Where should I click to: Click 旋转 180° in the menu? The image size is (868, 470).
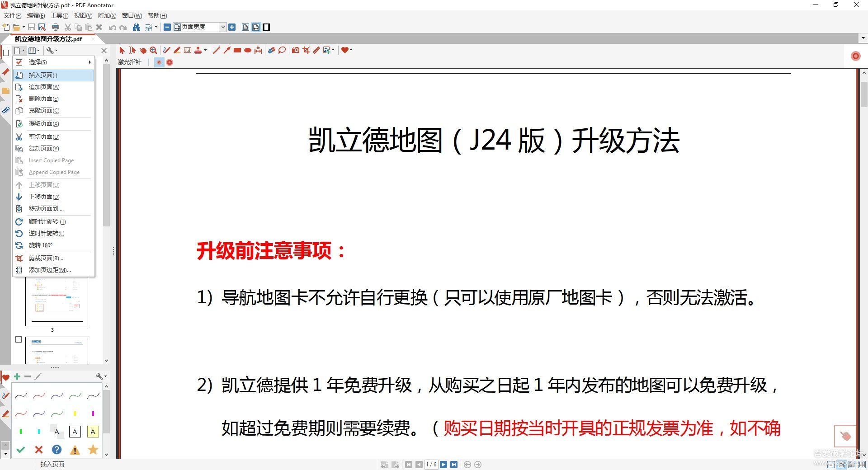[41, 245]
